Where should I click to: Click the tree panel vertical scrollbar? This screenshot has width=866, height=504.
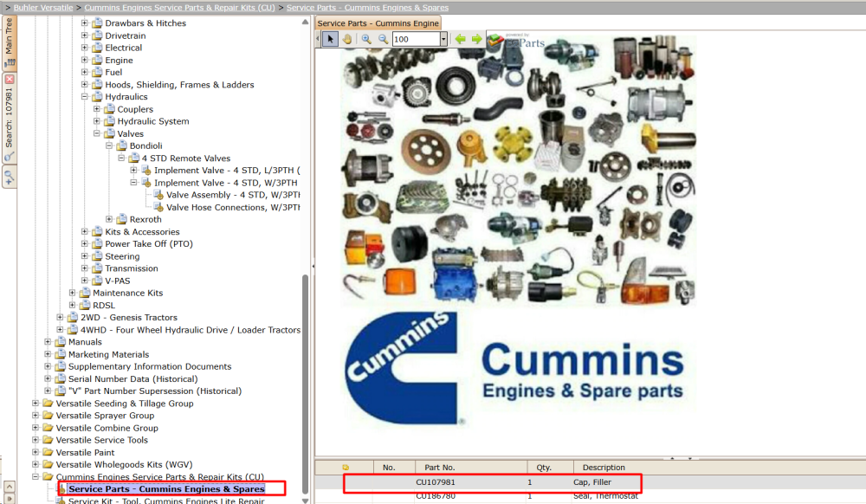(x=305, y=384)
